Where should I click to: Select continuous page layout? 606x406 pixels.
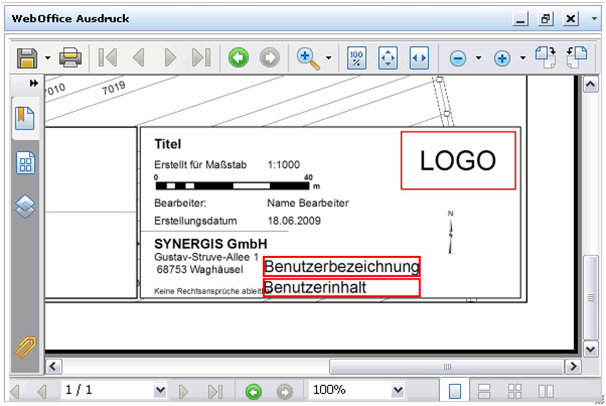click(484, 391)
